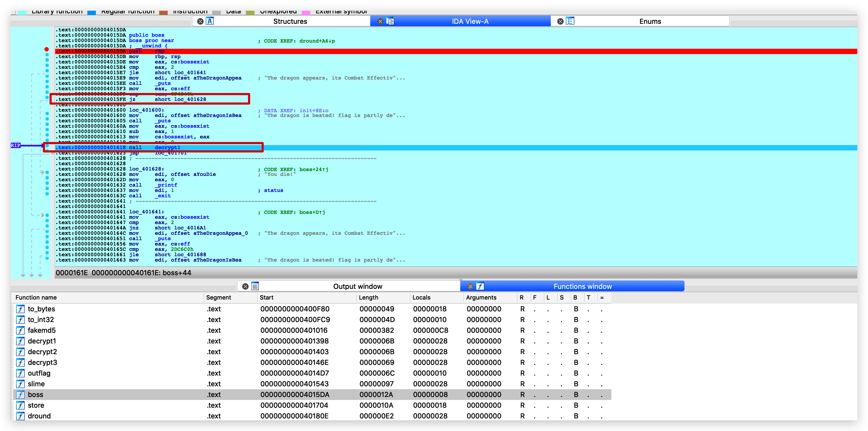Click the Output window tab icon

click(255, 286)
